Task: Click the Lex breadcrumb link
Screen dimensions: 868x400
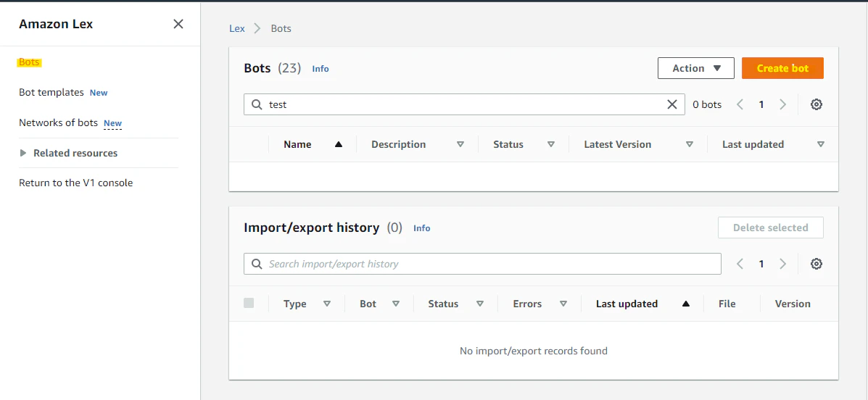Action: (237, 28)
